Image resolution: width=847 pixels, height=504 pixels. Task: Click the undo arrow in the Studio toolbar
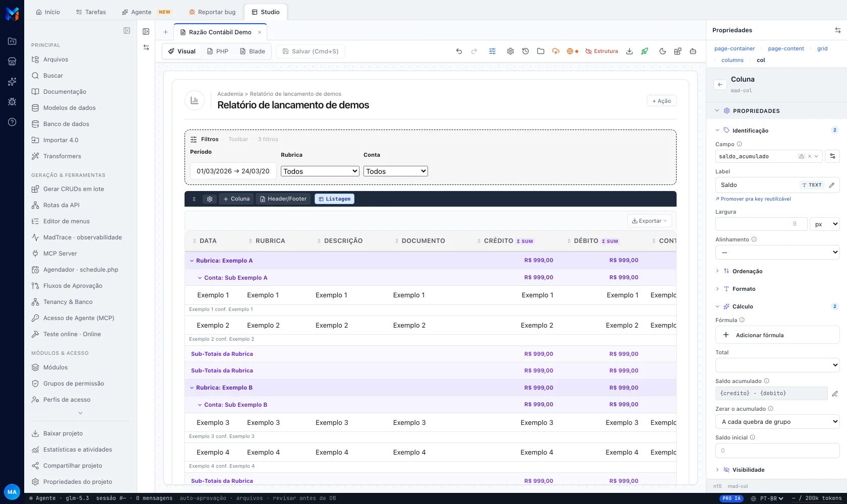(x=459, y=51)
